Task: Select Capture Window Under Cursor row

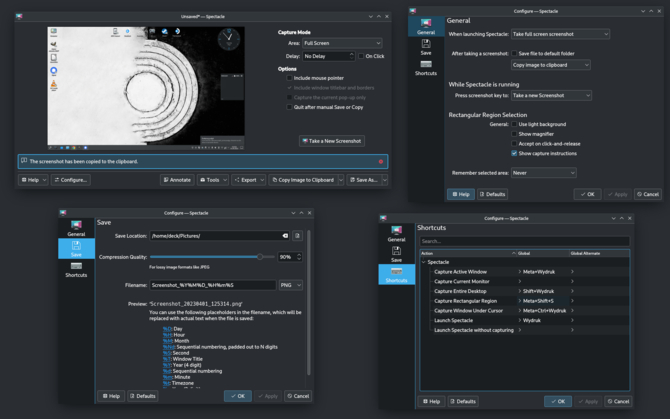Action: [524, 311]
